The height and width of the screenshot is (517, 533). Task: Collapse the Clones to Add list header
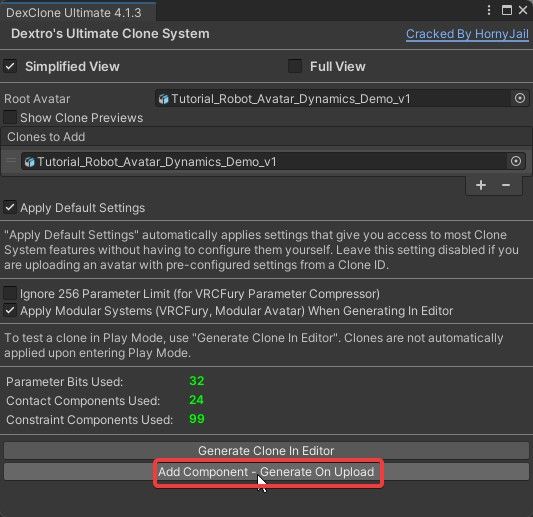point(266,137)
